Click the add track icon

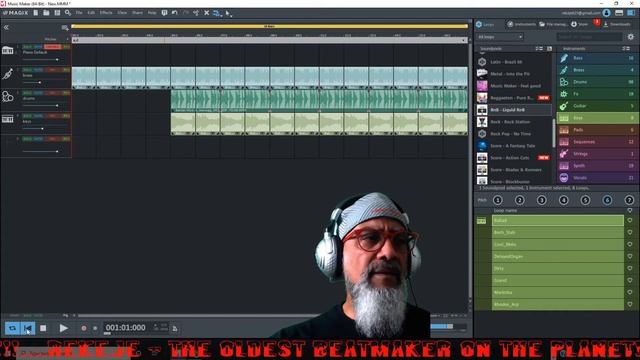pyautogui.click(x=65, y=28)
